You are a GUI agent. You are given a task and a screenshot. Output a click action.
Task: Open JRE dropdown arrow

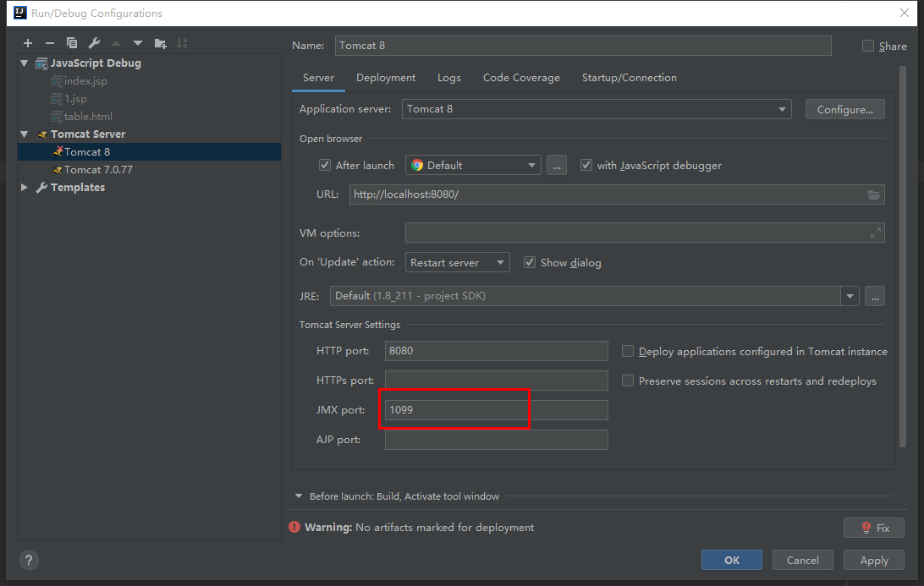click(850, 296)
